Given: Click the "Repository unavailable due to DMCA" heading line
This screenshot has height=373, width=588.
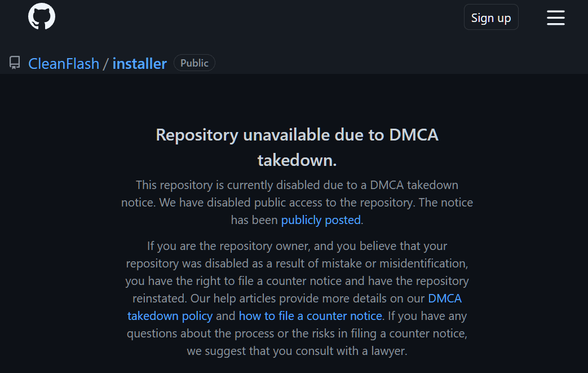Looking at the screenshot, I should [x=297, y=135].
